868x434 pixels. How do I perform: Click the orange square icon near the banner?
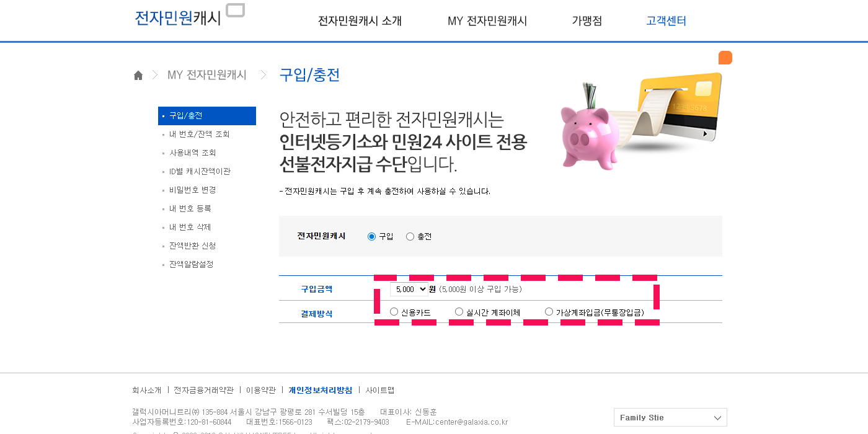pyautogui.click(x=725, y=58)
